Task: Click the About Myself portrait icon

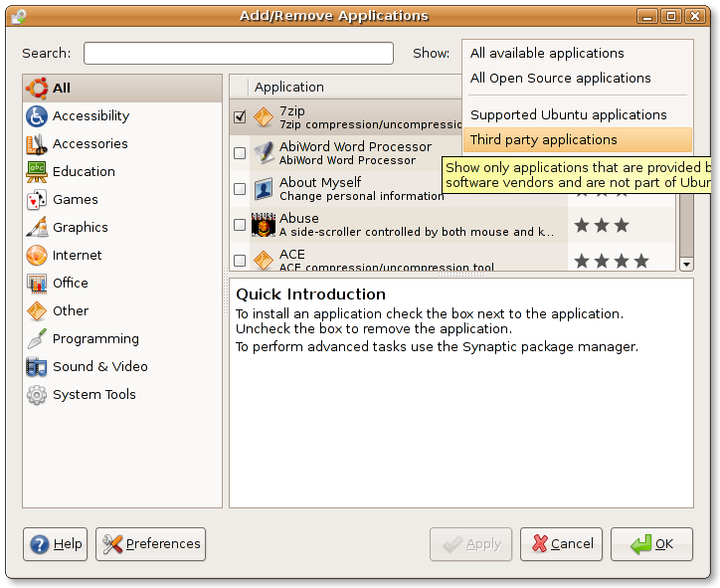Action: [264, 189]
